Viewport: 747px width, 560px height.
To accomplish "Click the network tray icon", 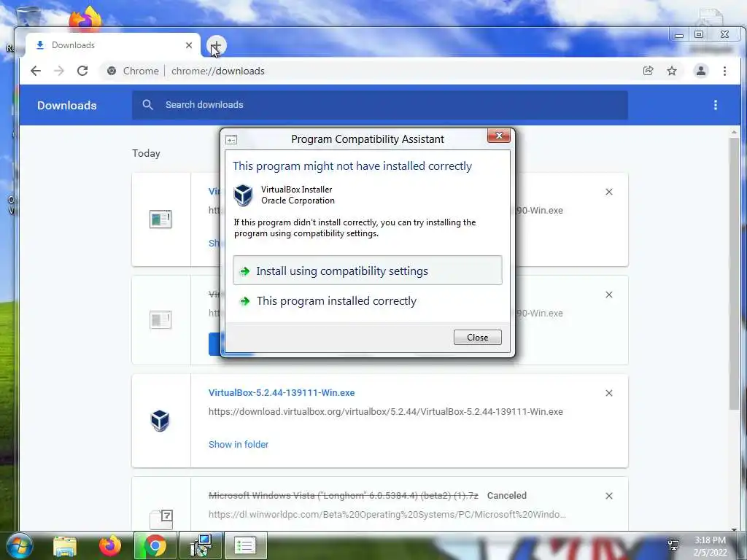I will point(673,545).
